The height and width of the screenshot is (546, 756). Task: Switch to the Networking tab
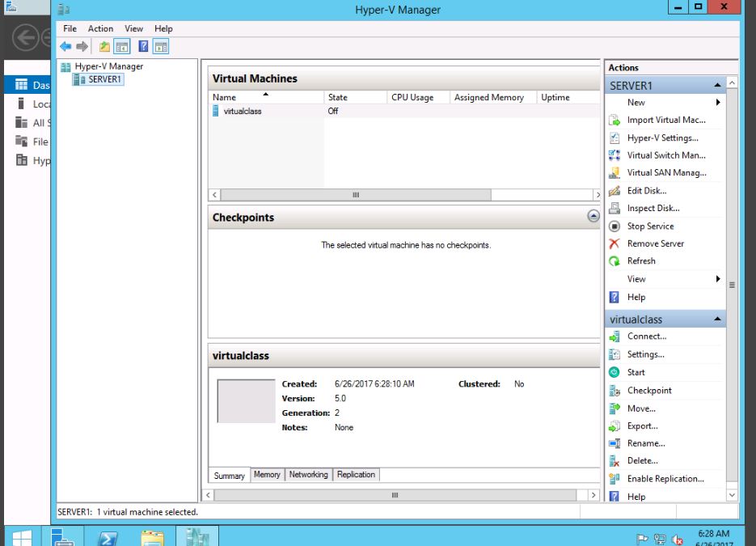[x=308, y=475]
